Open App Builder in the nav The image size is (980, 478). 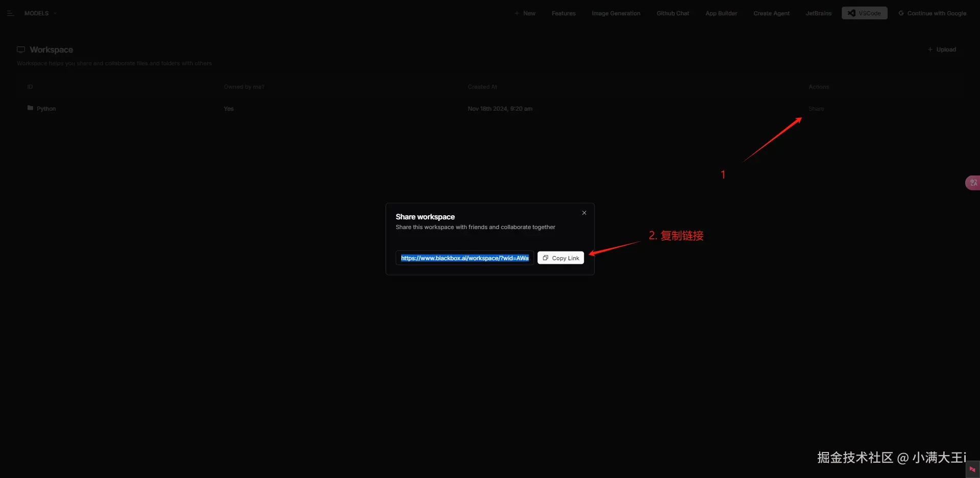[721, 13]
